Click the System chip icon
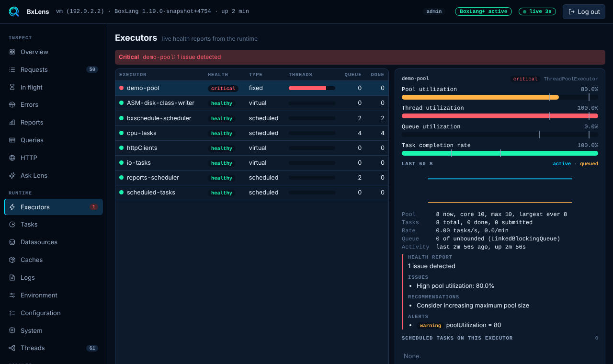The width and height of the screenshot is (613, 364). point(12,330)
